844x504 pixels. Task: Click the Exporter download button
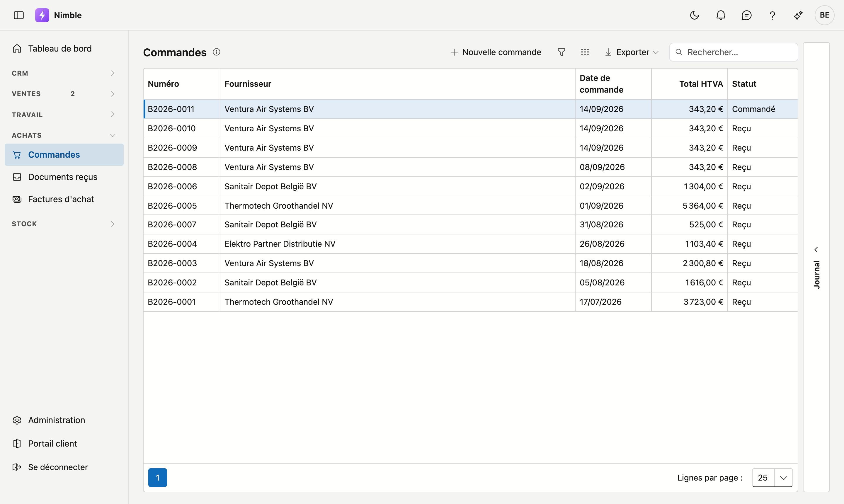[x=632, y=52]
